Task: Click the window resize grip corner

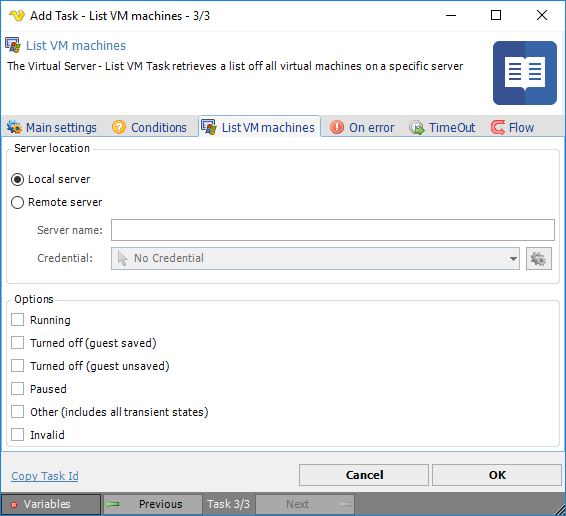Action: point(560,510)
